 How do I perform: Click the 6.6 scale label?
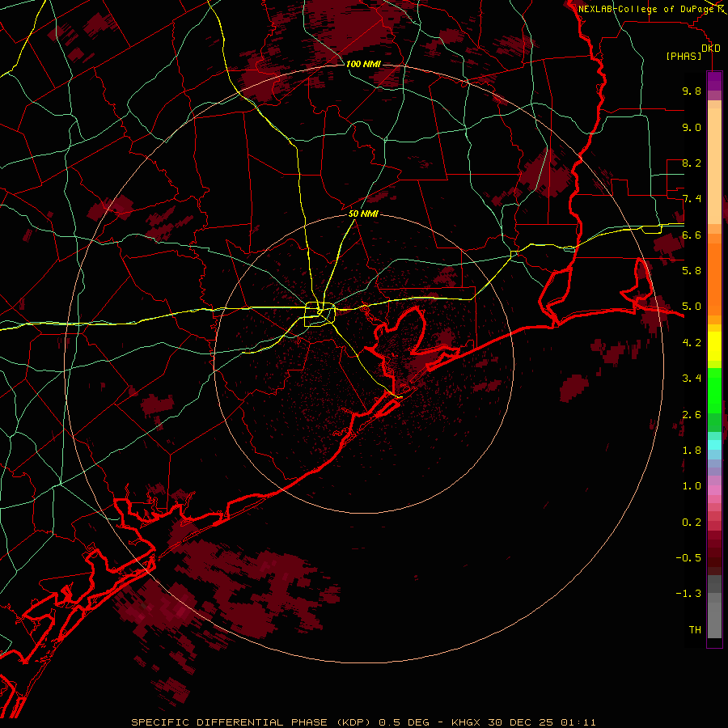pos(692,235)
